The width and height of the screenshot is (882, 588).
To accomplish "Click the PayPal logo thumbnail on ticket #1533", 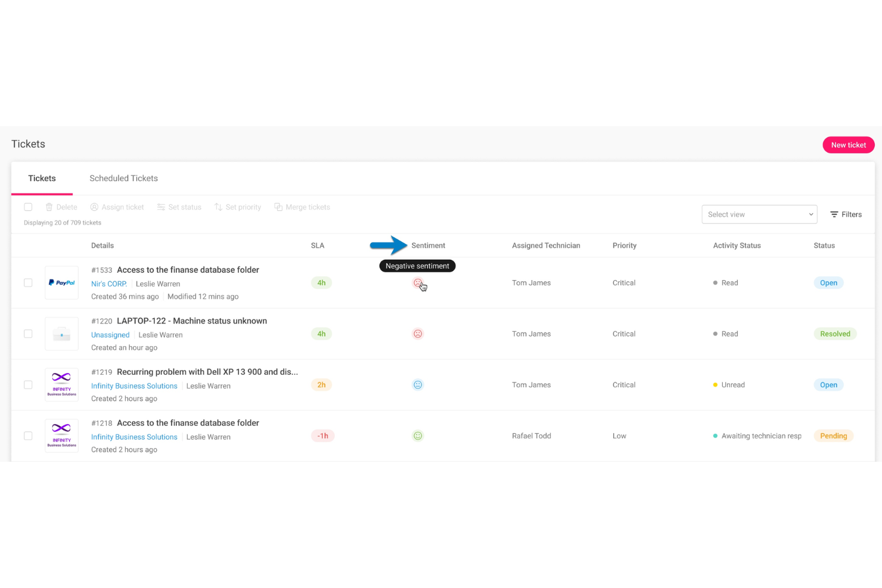I will pos(61,282).
